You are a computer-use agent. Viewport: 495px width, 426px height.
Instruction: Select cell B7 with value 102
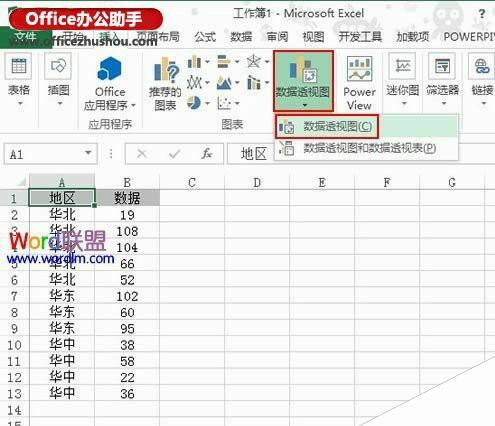pyautogui.click(x=127, y=296)
